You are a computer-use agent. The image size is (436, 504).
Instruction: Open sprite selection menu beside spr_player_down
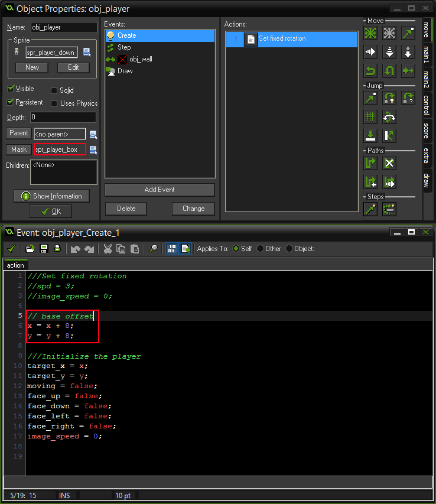click(87, 53)
